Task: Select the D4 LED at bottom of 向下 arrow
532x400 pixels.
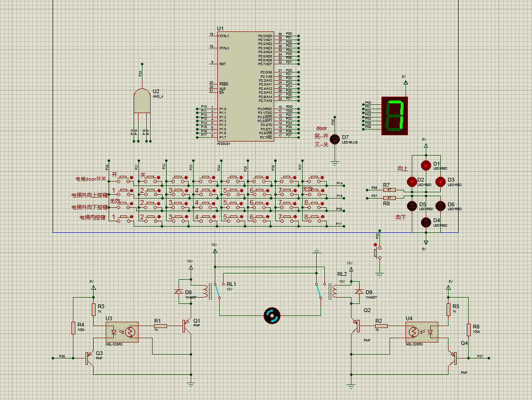Action: [426, 222]
